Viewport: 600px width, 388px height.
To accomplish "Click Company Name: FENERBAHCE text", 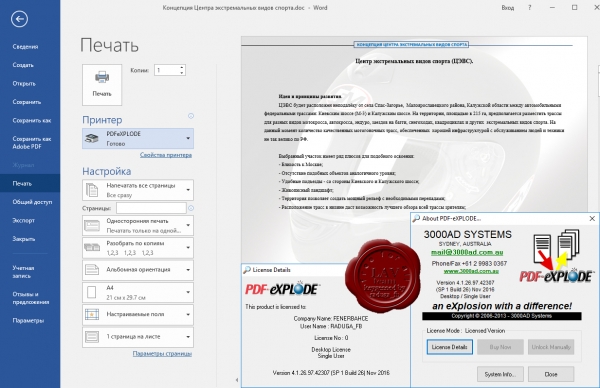I will point(331,318).
